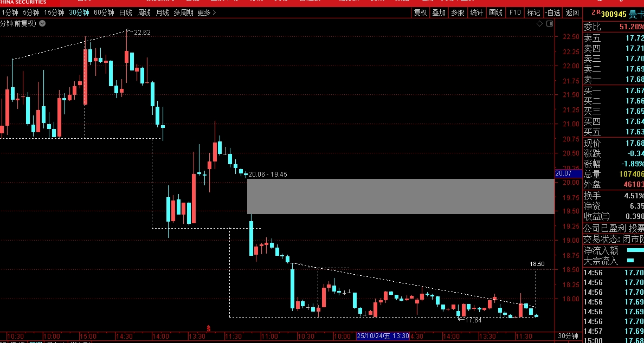
Task: Click the 统计 statistics button
Action: pyautogui.click(x=477, y=13)
